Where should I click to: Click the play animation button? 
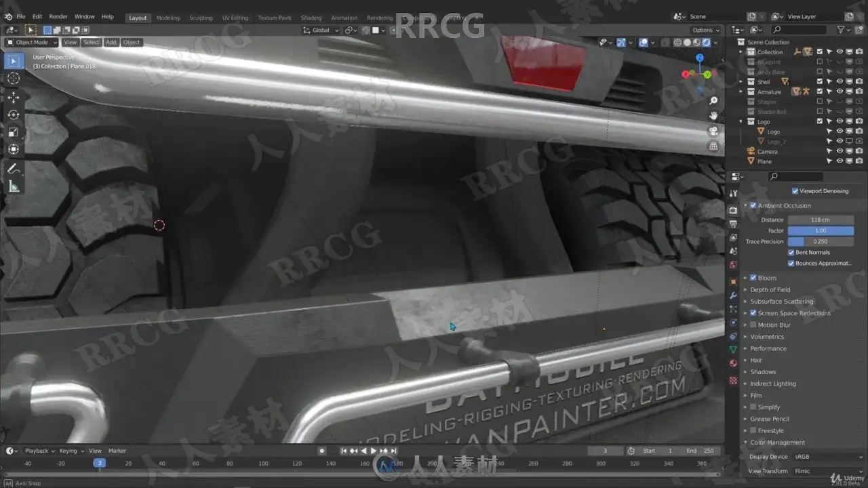(373, 451)
